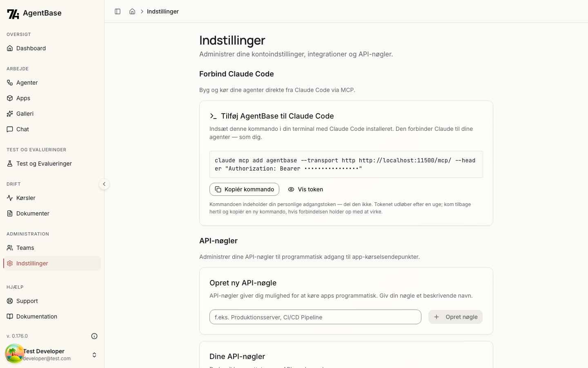This screenshot has width=588, height=368.
Task: Open Test og Evalueringer
Action: [x=52, y=164]
